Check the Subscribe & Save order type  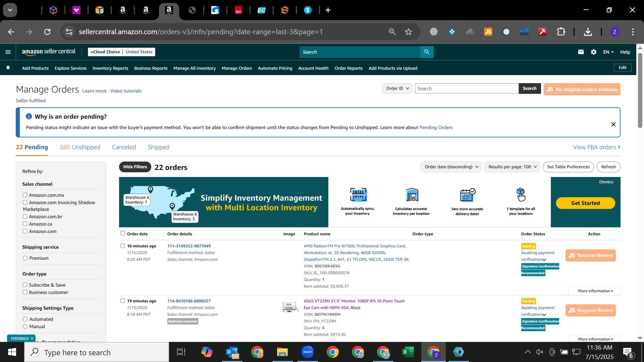coord(25,285)
